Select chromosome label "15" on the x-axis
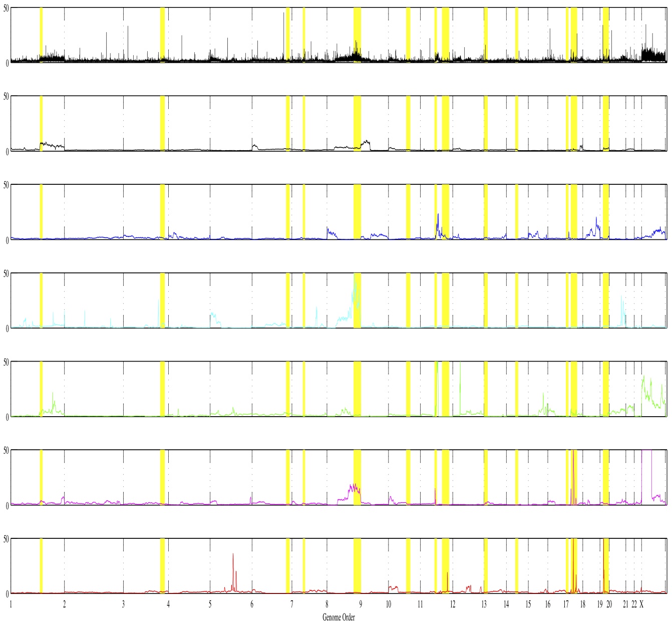 click(528, 604)
